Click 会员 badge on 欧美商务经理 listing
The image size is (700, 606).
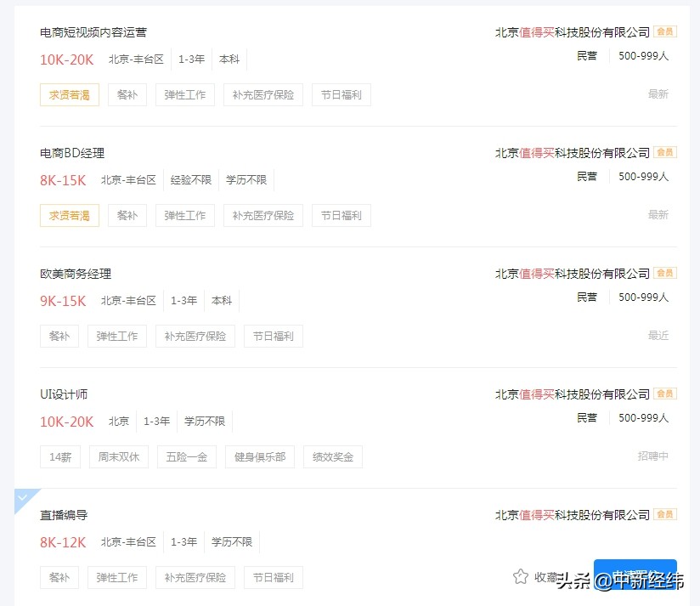664,273
